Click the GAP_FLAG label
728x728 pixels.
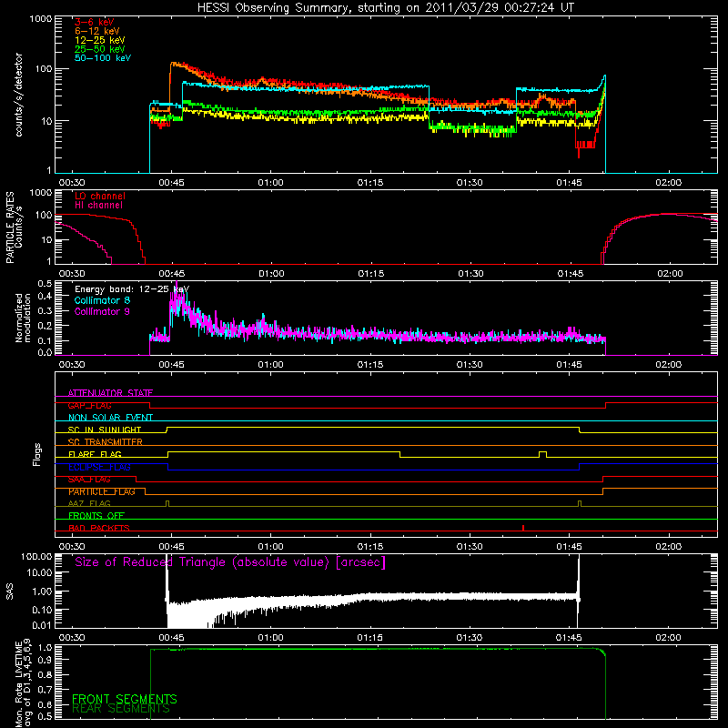click(x=89, y=405)
